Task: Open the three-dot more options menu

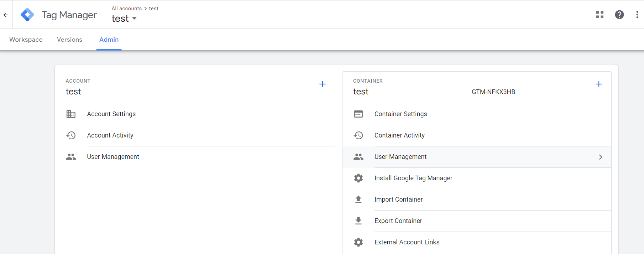Action: tap(637, 15)
